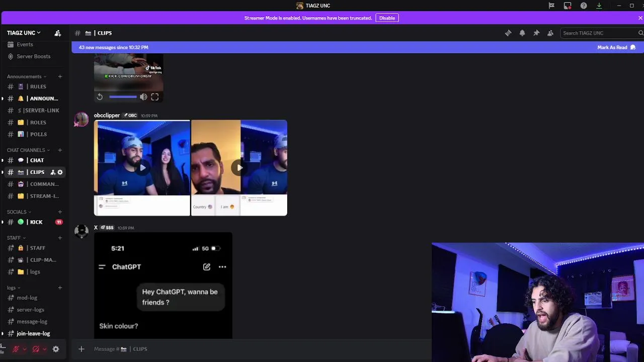644x362 pixels.
Task: Select the POLLS channel
Action: click(x=34, y=134)
